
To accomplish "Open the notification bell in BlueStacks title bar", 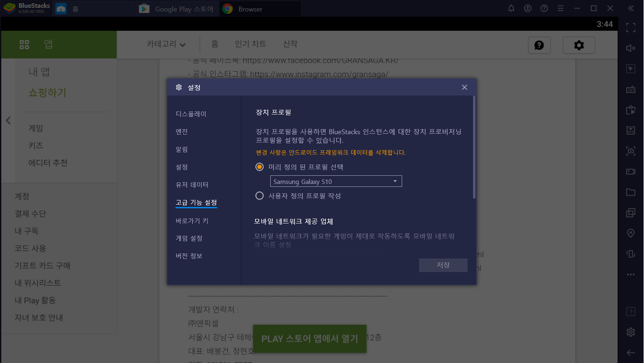I will click(x=511, y=8).
